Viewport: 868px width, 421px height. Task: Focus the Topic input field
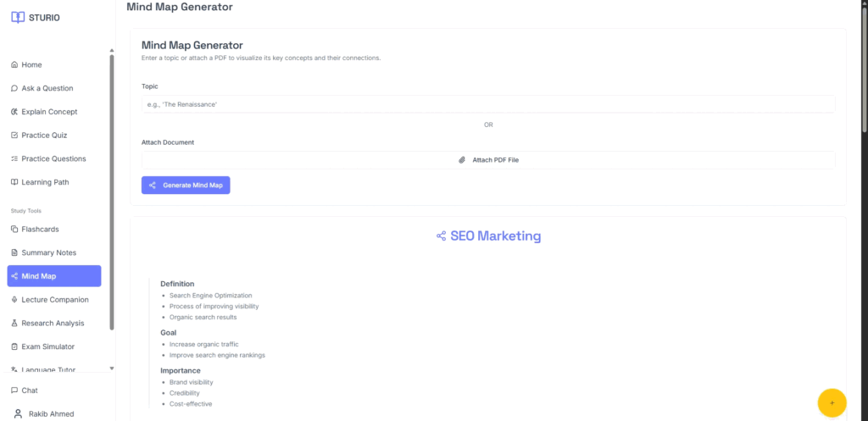488,104
